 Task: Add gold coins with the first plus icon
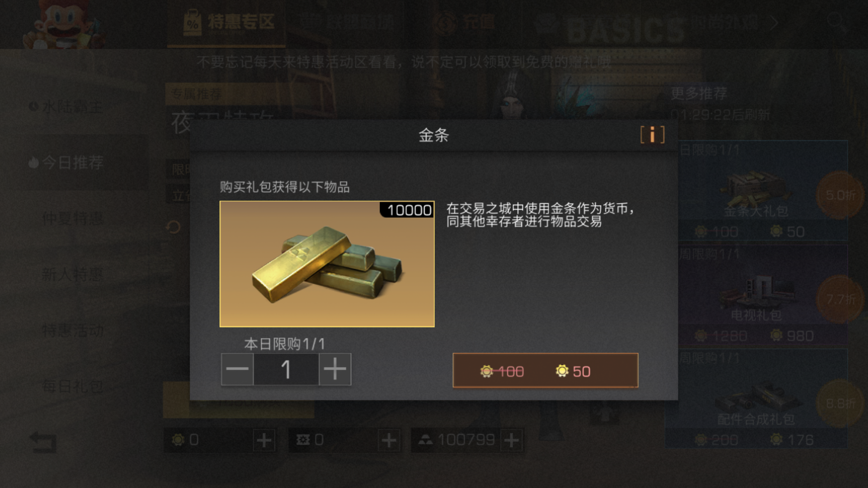264,440
